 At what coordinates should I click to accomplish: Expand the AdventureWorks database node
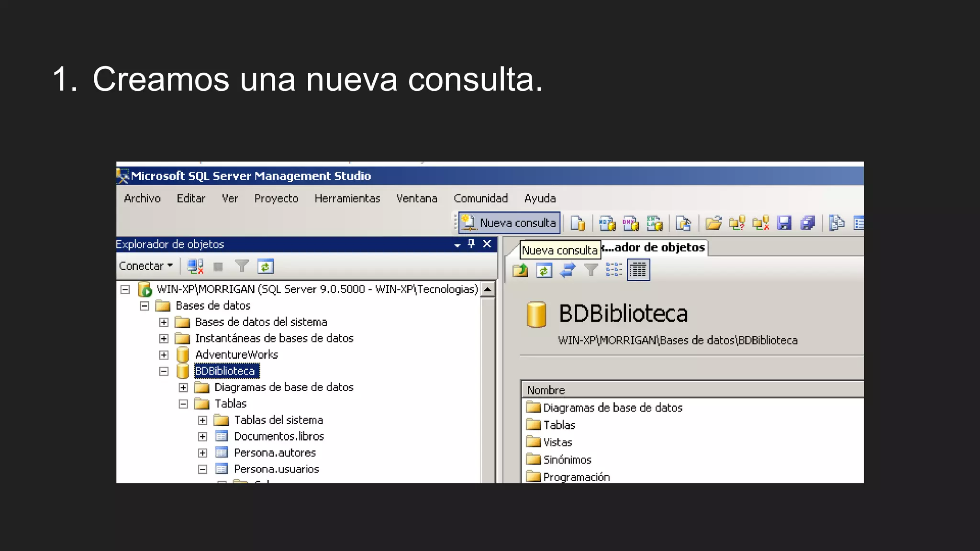point(164,355)
